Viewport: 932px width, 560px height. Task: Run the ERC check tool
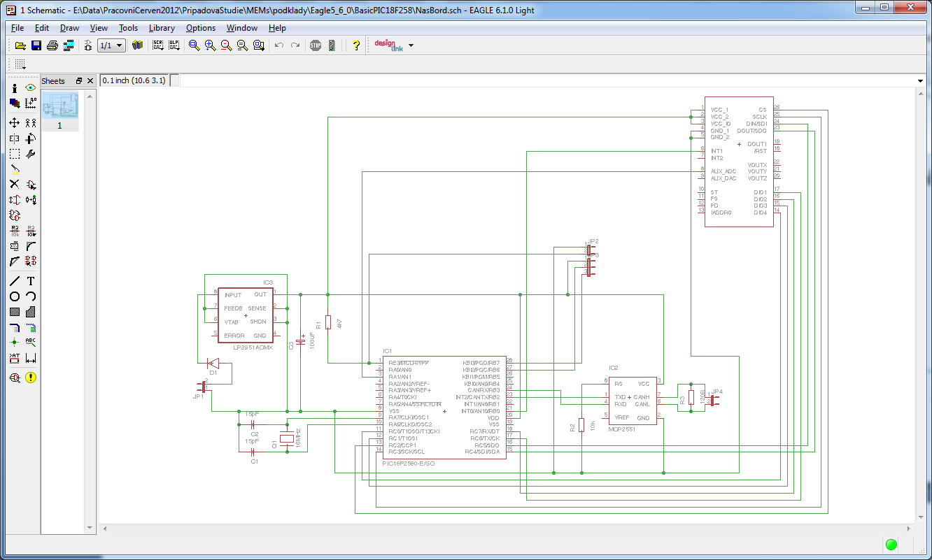15,378
